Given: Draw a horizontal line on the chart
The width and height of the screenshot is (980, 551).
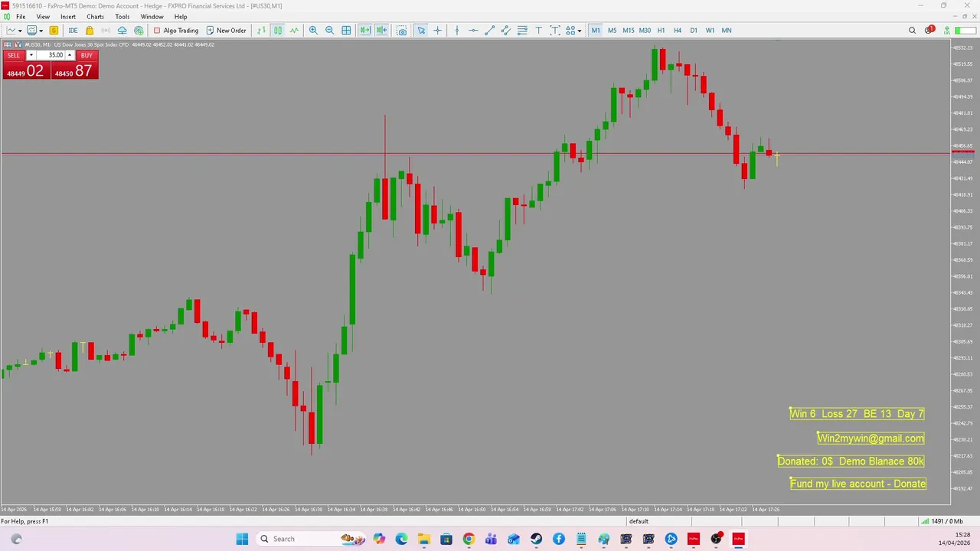Looking at the screenshot, I should [x=473, y=31].
